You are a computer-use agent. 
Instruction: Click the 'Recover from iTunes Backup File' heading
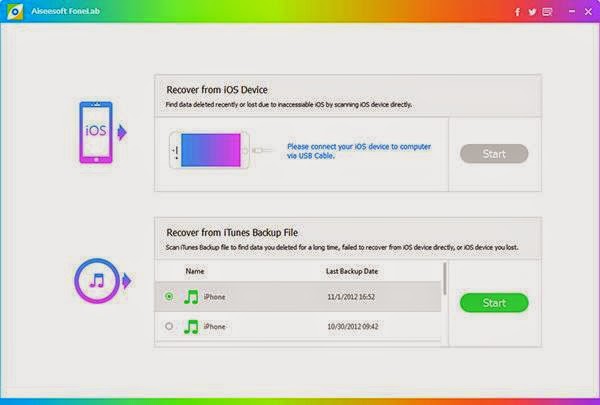pos(232,233)
